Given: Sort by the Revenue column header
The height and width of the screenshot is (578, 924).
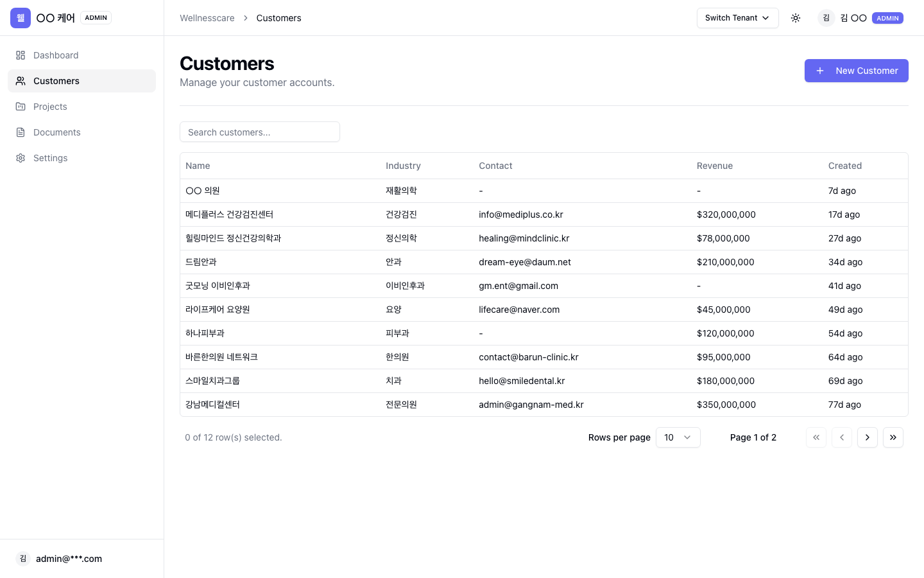Looking at the screenshot, I should 715,166.
